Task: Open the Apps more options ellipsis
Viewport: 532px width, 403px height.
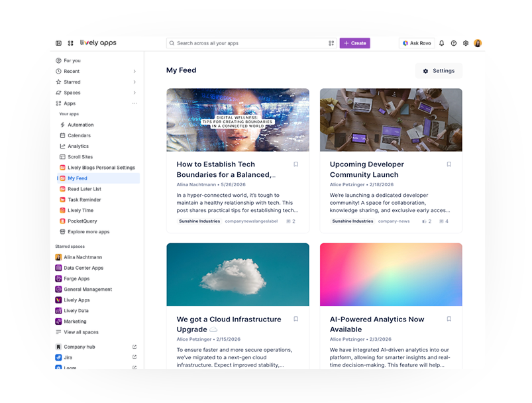Action: tap(134, 103)
